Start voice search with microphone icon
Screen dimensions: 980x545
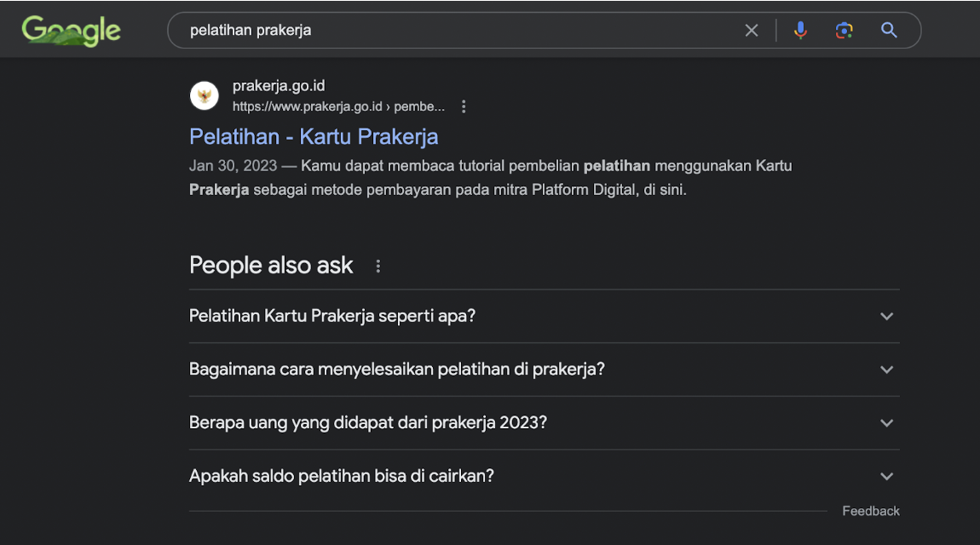pos(800,30)
